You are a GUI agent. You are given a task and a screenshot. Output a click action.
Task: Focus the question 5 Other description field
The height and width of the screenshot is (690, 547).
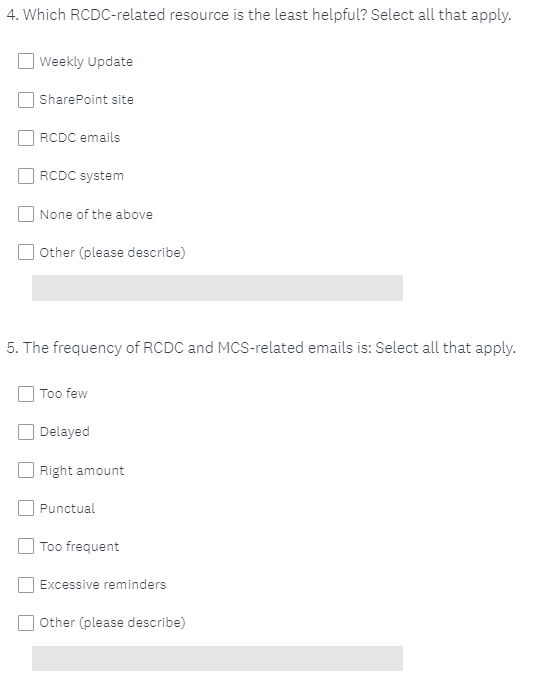click(x=217, y=658)
